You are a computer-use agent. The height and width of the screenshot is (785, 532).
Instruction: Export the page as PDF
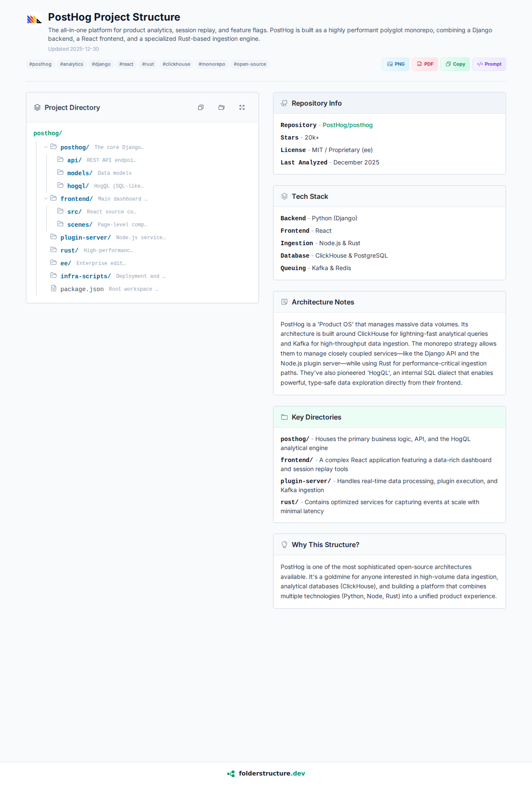[x=425, y=64]
